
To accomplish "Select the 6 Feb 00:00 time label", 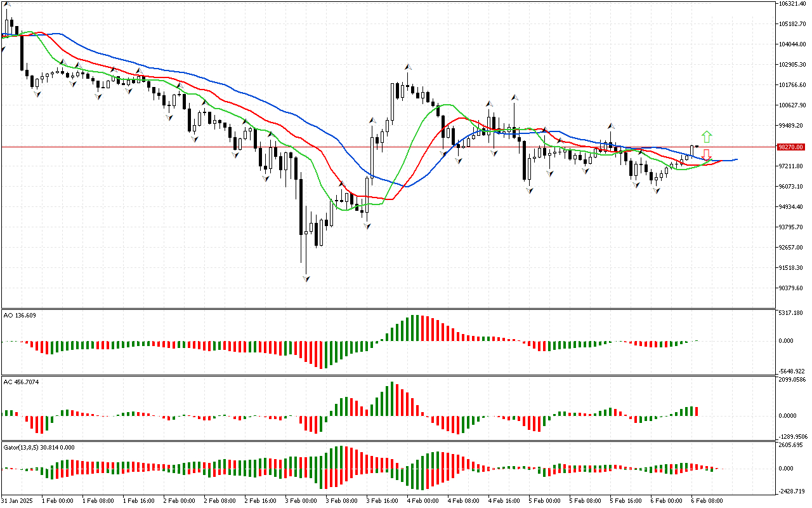I will pos(667,501).
